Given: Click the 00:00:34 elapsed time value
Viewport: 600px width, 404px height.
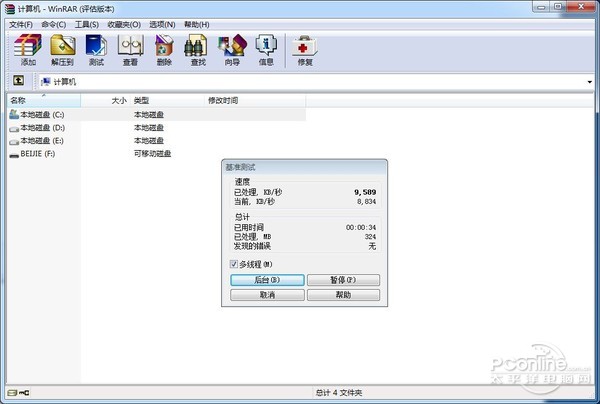Looking at the screenshot, I should click(x=361, y=228).
